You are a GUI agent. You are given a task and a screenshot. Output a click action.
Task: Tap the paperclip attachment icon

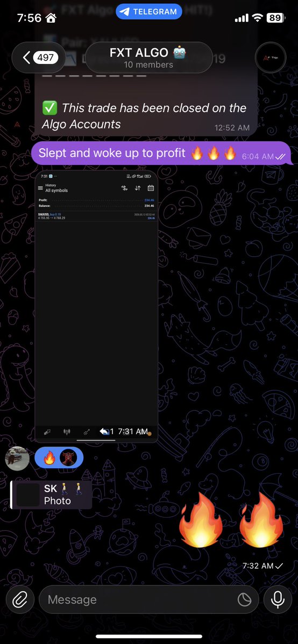coord(20,599)
